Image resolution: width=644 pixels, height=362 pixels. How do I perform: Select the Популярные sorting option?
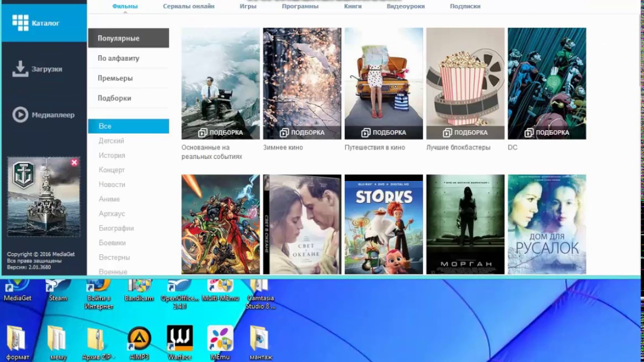(x=128, y=38)
